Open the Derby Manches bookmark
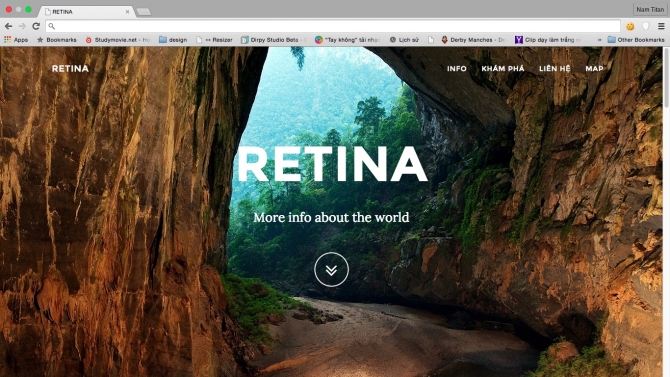This screenshot has width=670, height=377. click(x=473, y=40)
